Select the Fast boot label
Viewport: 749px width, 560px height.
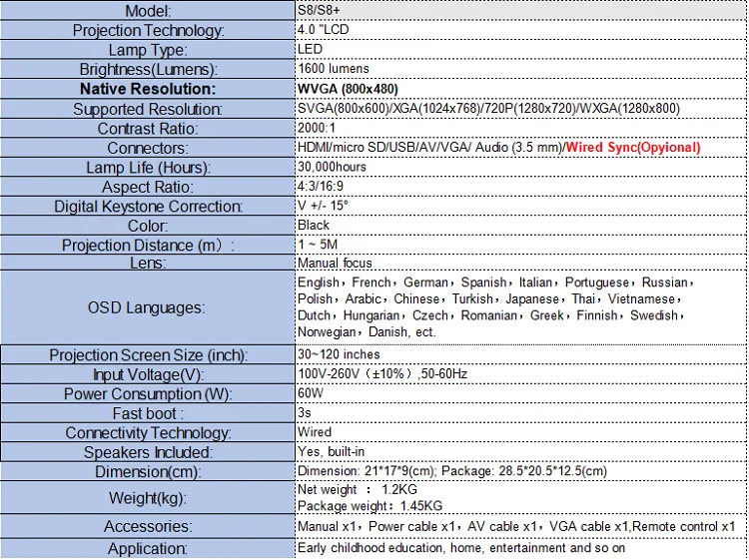coord(148,413)
